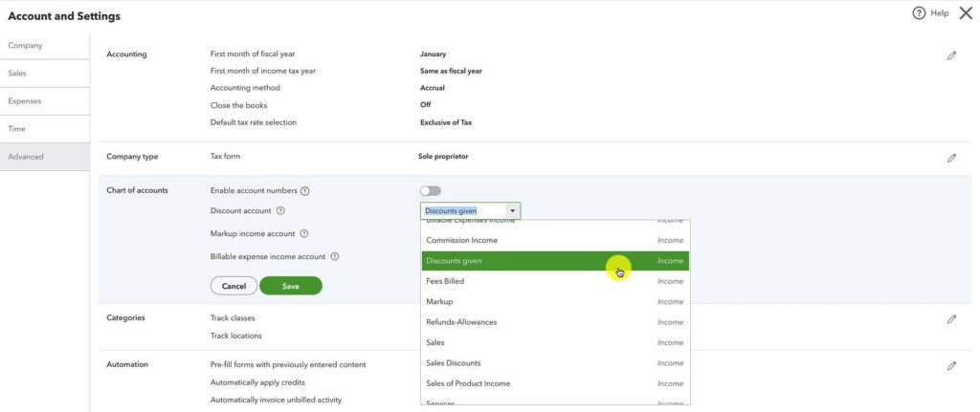Edit the Automation section pencil icon
980x412 pixels.
pos(951,366)
